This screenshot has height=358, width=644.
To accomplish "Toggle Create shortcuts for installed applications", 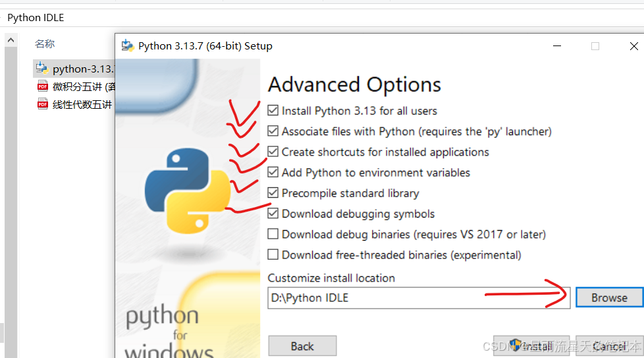I will 273,152.
